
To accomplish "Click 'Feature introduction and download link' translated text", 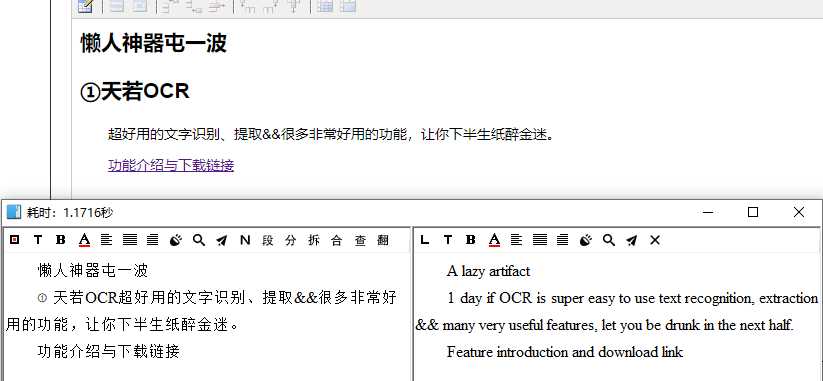I will tap(565, 352).
